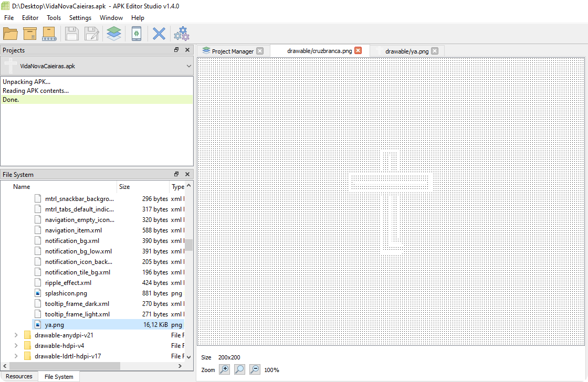Expand the drawable-hdpi-v4 folder
The image size is (588, 382).
[16, 346]
